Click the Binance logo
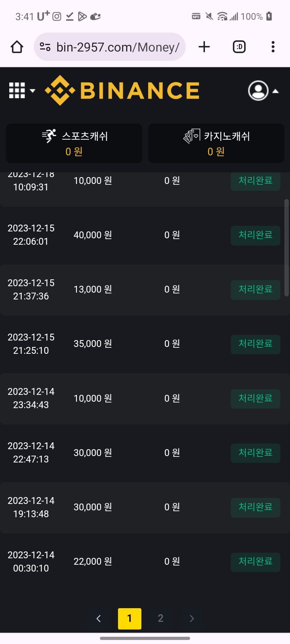Viewport: 290px width, 644px height. point(122,91)
